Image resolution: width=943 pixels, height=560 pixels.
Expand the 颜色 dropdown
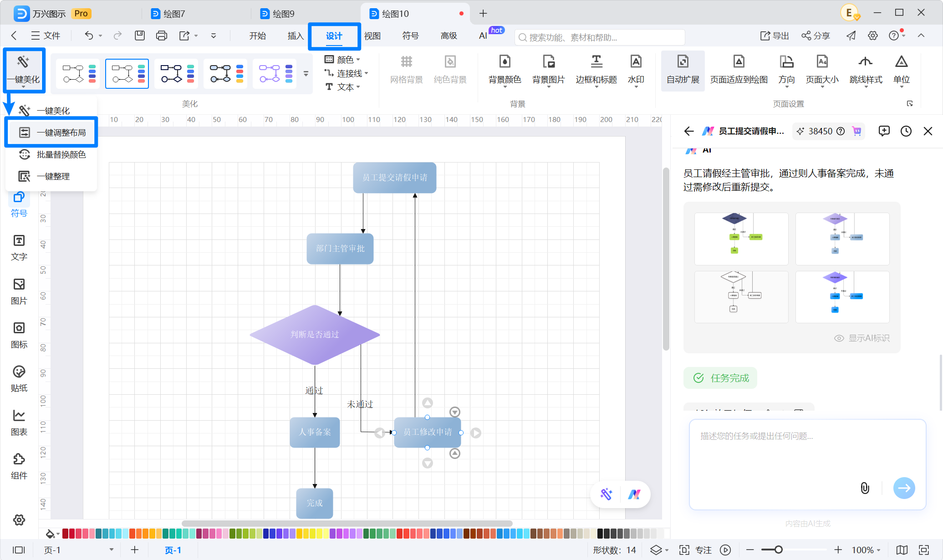(x=342, y=60)
